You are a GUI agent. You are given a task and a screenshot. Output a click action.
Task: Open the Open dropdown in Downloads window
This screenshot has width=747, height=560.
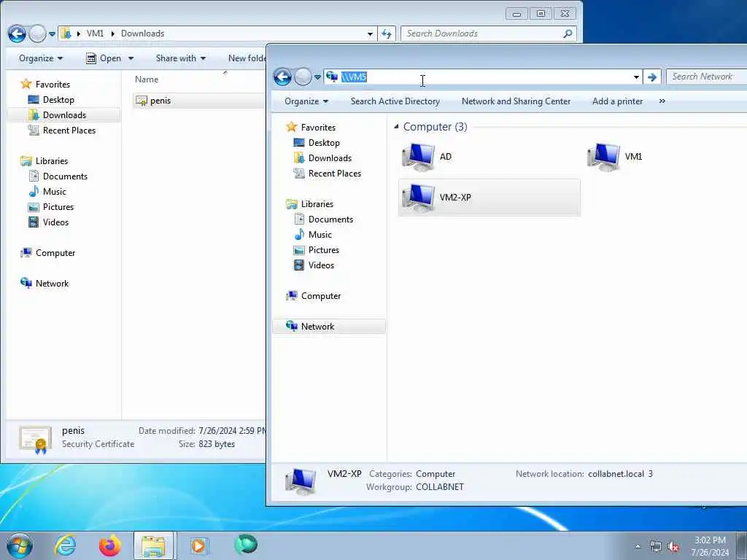click(131, 58)
